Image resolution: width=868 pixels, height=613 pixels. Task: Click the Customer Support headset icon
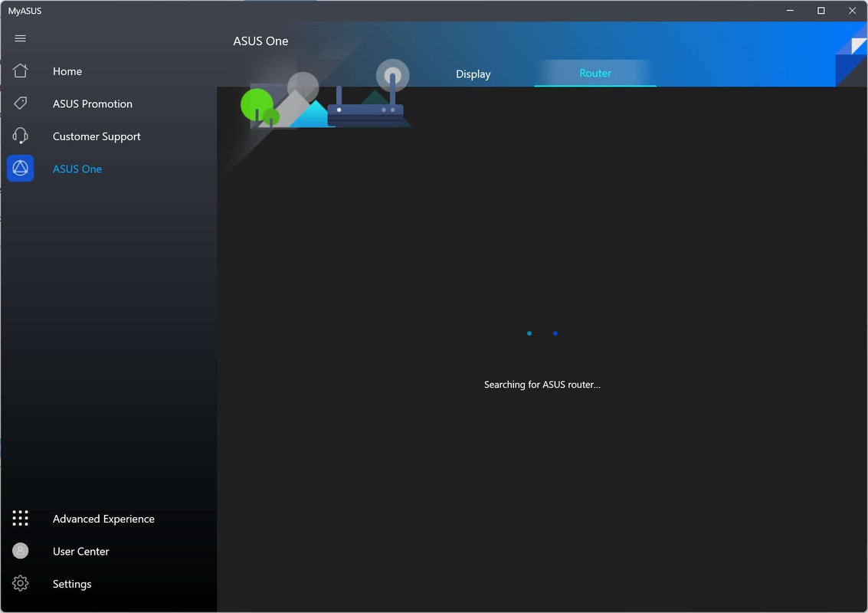tap(21, 136)
